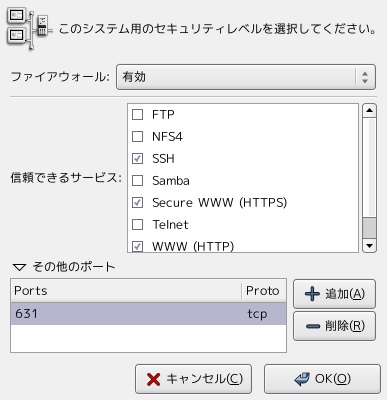Enable the Telnet checkbox

tap(138, 225)
